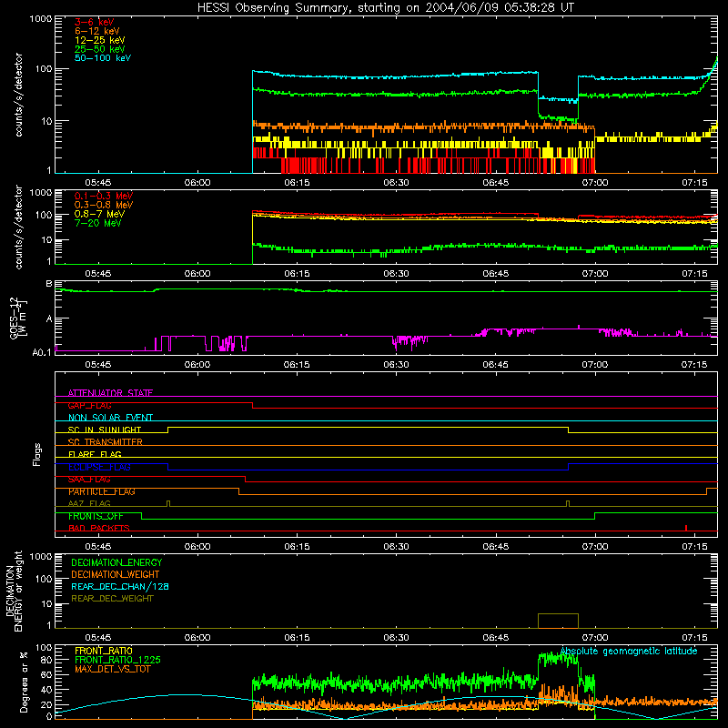Select the 6-12 keV legend label
This screenshot has width=728, height=728.
coord(97,31)
